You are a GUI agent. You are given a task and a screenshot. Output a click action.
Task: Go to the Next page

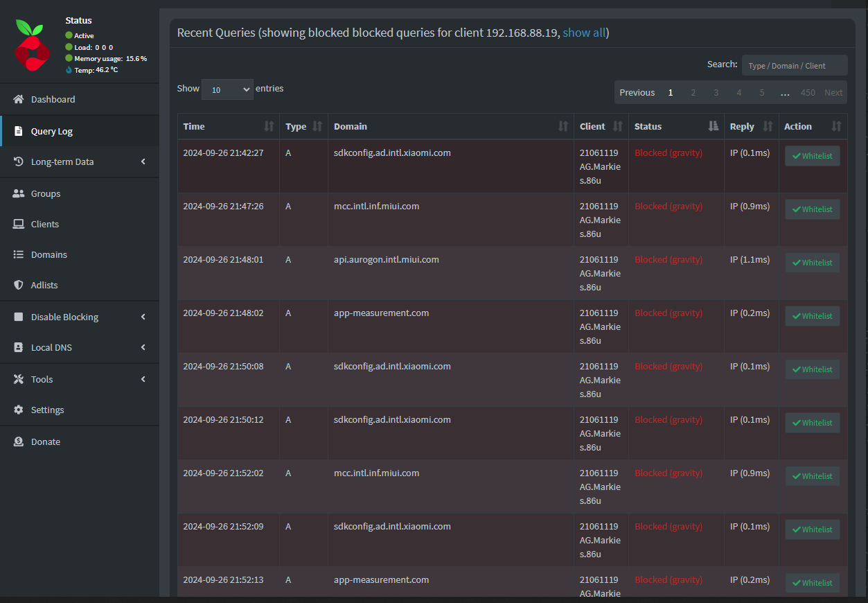click(833, 92)
